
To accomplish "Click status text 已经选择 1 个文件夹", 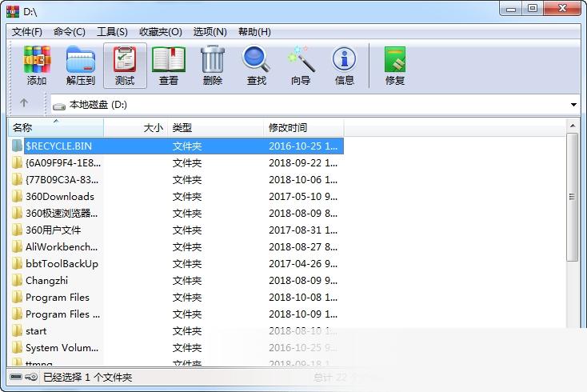I will pyautogui.click(x=87, y=377).
